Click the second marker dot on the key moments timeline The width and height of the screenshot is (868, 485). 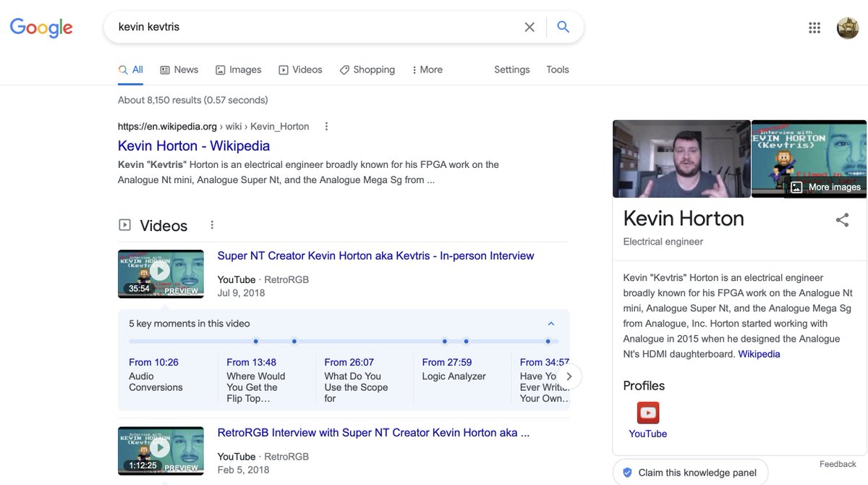[x=294, y=341]
